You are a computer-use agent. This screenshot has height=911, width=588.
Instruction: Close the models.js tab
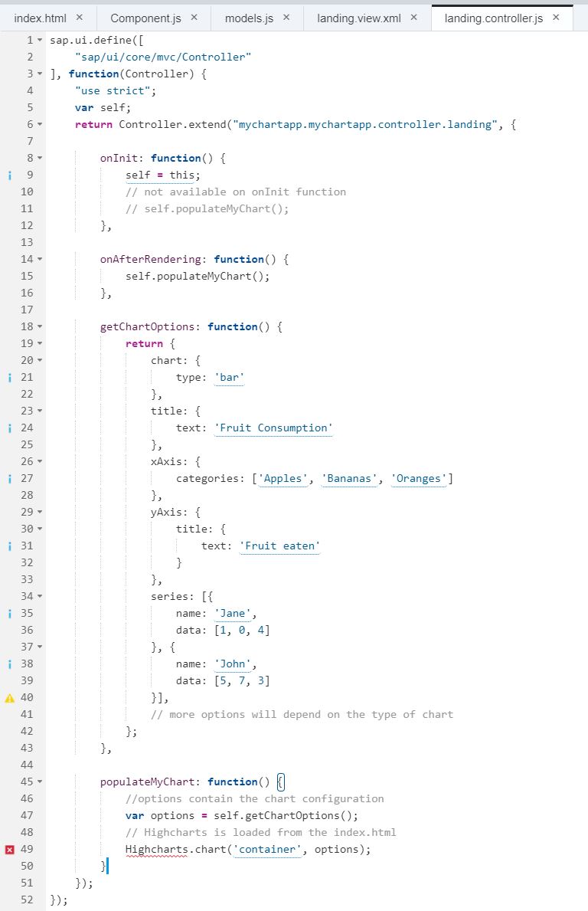tap(286, 17)
